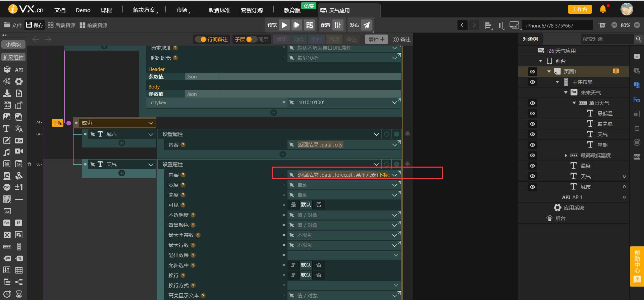Select the QR code component in the sidebar
Viewport: 644px width, 300px height.
click(7, 199)
